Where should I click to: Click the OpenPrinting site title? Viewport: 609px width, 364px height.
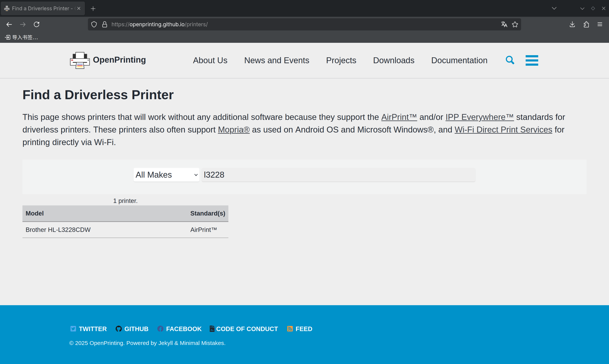(x=119, y=60)
